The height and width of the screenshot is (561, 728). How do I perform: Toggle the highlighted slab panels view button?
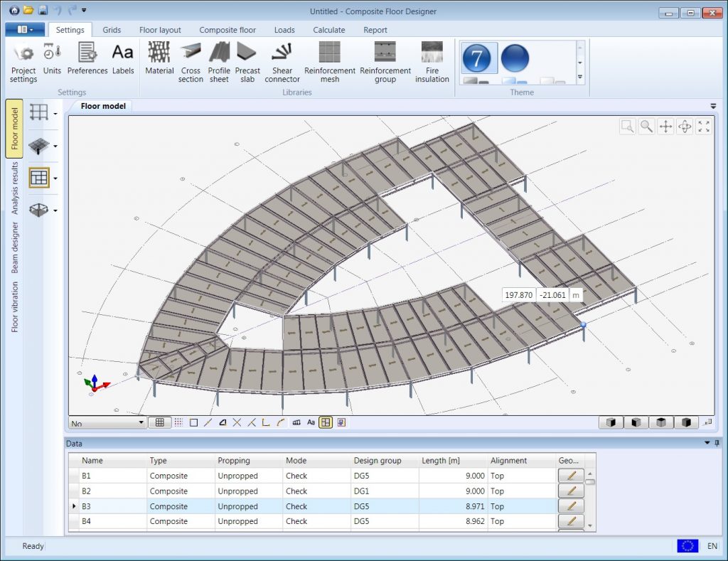click(x=325, y=422)
